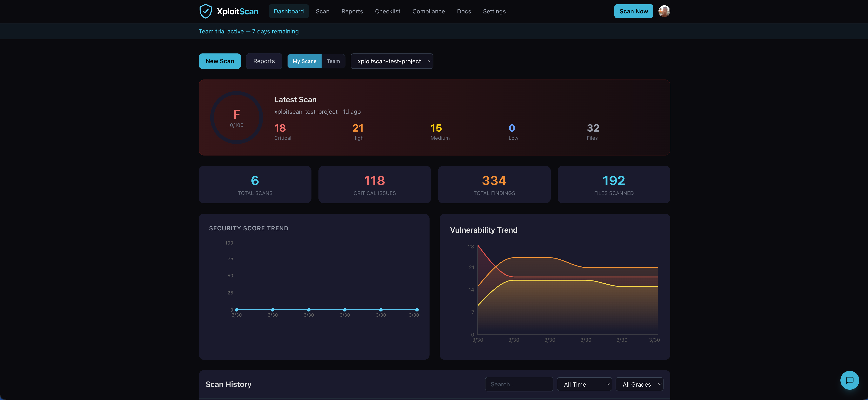Screen dimensions: 868x400
Task: Switch to My Scans view
Action: [x=304, y=61]
